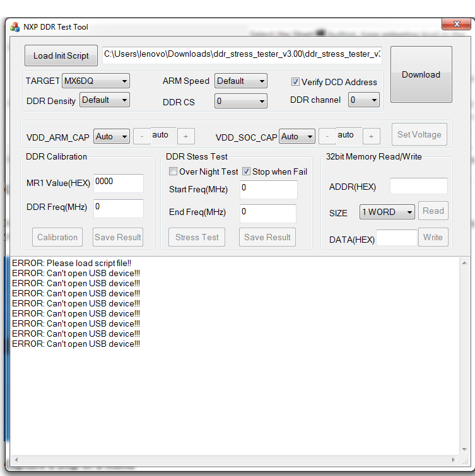Click the ADDR(HEX) input field

[418, 186]
